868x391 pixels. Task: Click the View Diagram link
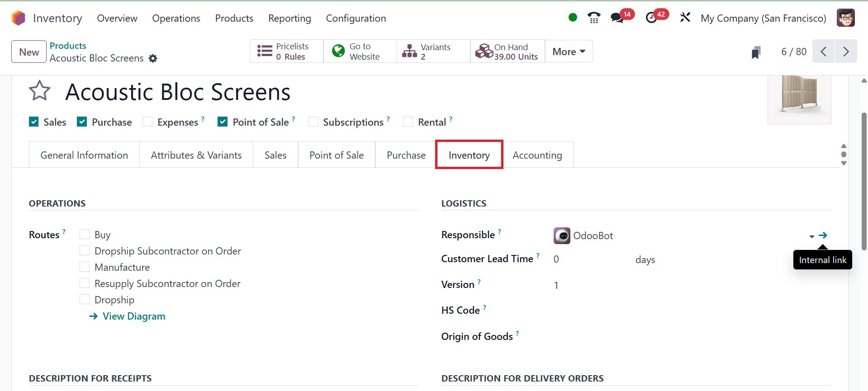click(x=133, y=316)
